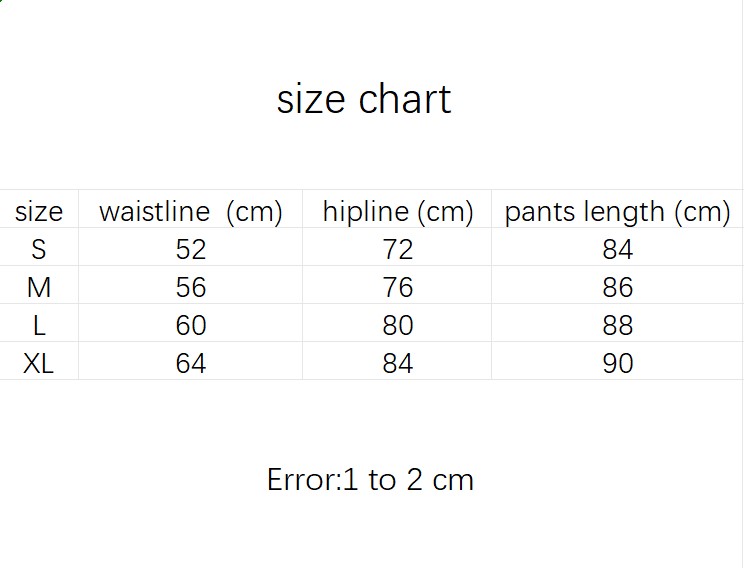Screen dimensions: 744x568
Task: Select pants length value 90 for size XL
Action: tap(617, 363)
